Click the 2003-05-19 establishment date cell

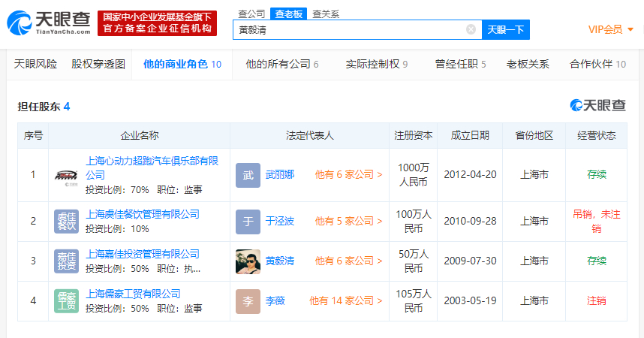470,301
